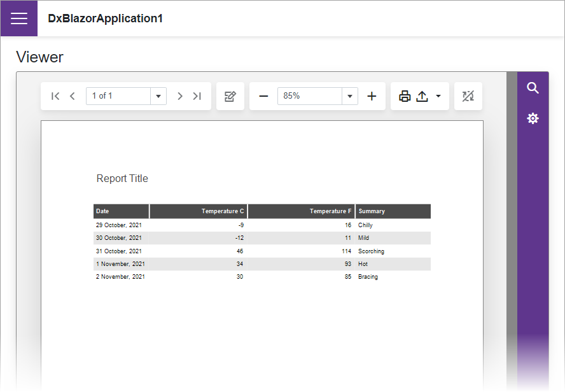The height and width of the screenshot is (392, 565).
Task: Zoom in with the plus button
Action: (372, 96)
